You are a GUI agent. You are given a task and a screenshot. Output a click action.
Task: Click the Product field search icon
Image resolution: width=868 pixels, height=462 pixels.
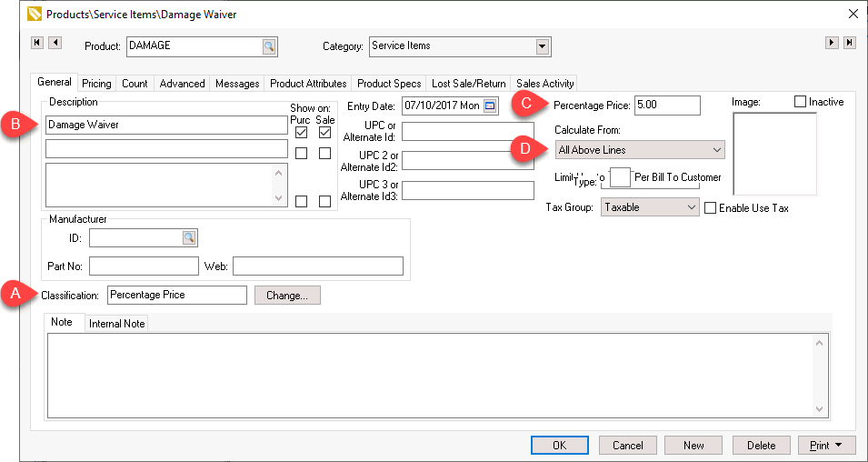(x=269, y=45)
